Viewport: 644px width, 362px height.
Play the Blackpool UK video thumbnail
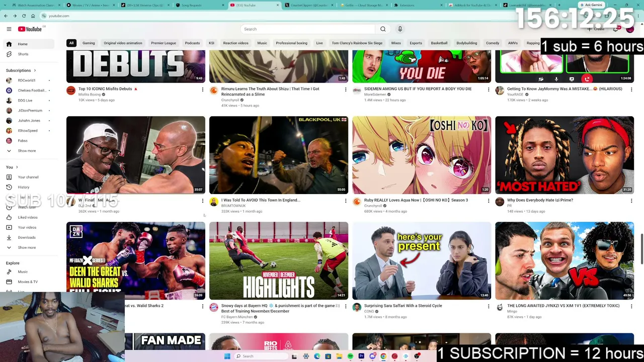[x=279, y=155]
